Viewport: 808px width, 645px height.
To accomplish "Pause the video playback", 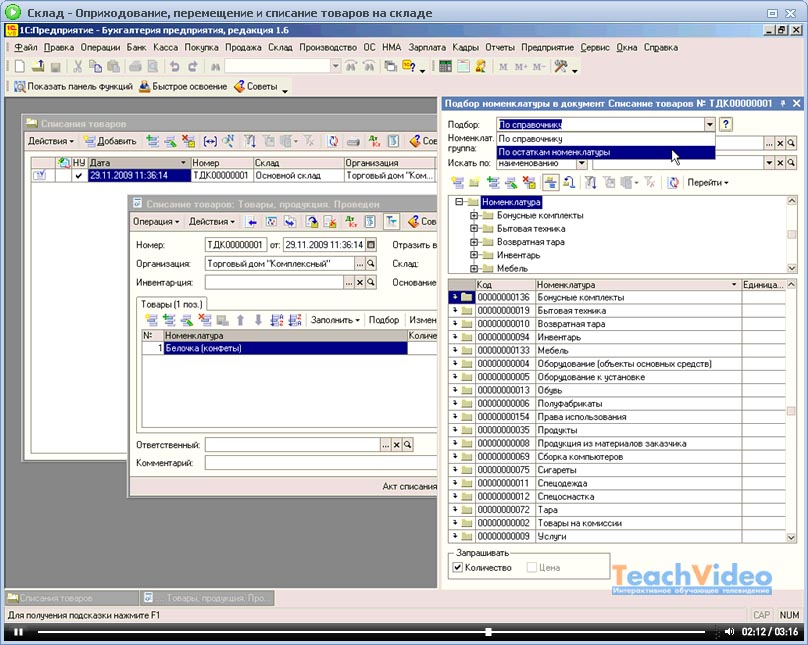I will tap(19, 632).
